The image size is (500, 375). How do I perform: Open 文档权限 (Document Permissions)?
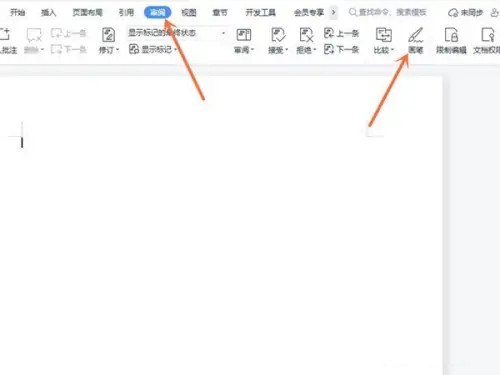point(487,41)
